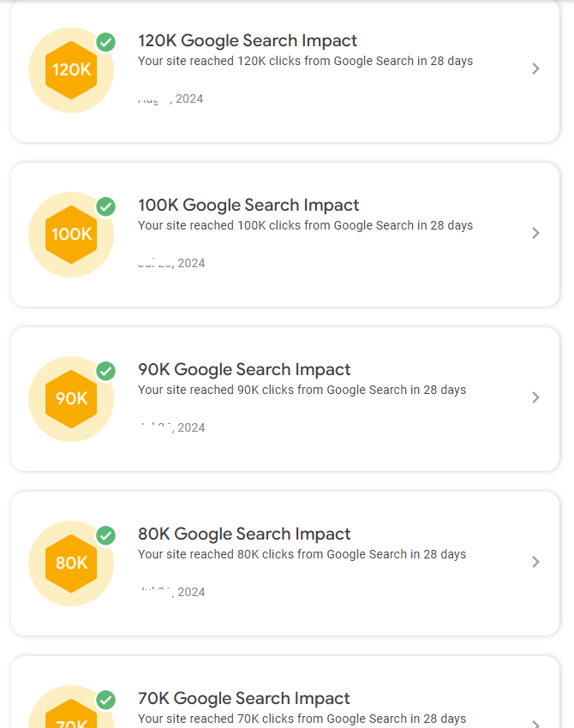Click the 80K hexagon badge icon
This screenshot has width=574, height=728.
pyautogui.click(x=71, y=564)
